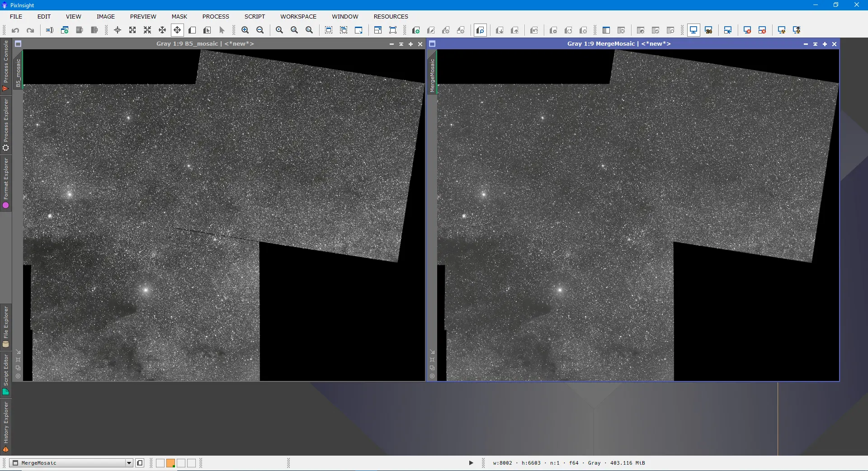Select the first empty workspace swatch
This screenshot has width=868, height=471.
160,463
